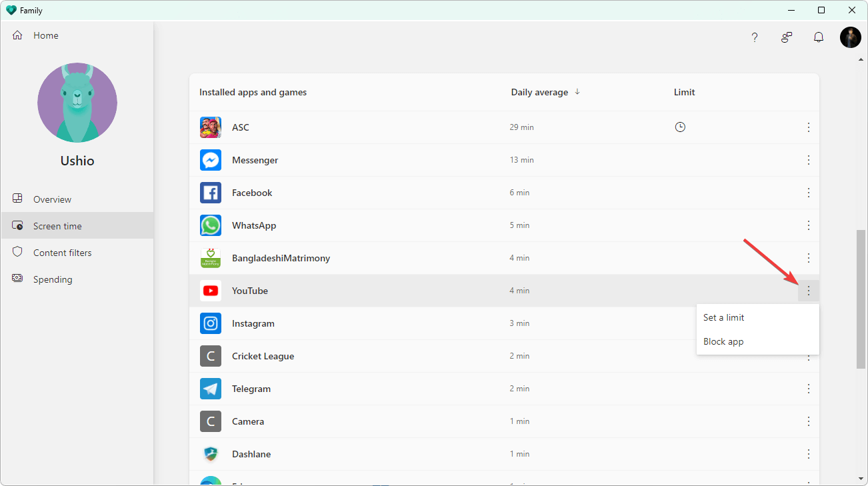
Task: Click the Facebook app icon
Action: 211,193
